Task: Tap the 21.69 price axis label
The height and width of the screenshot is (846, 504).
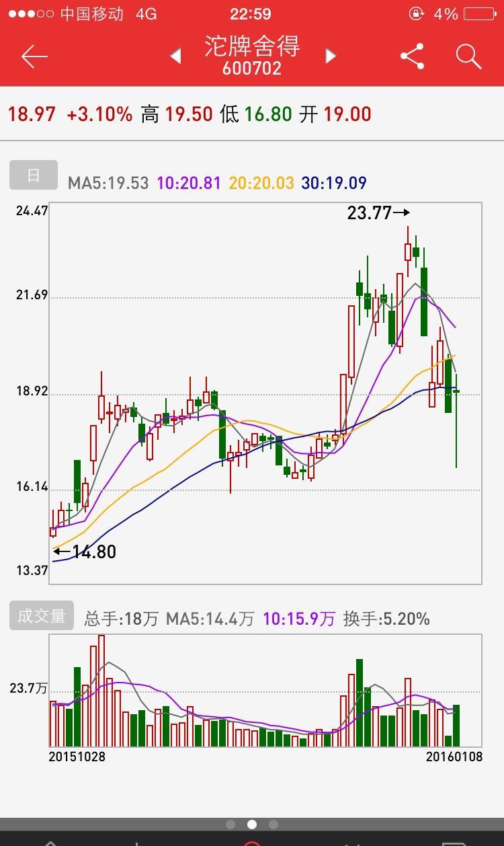Action: coord(32,295)
